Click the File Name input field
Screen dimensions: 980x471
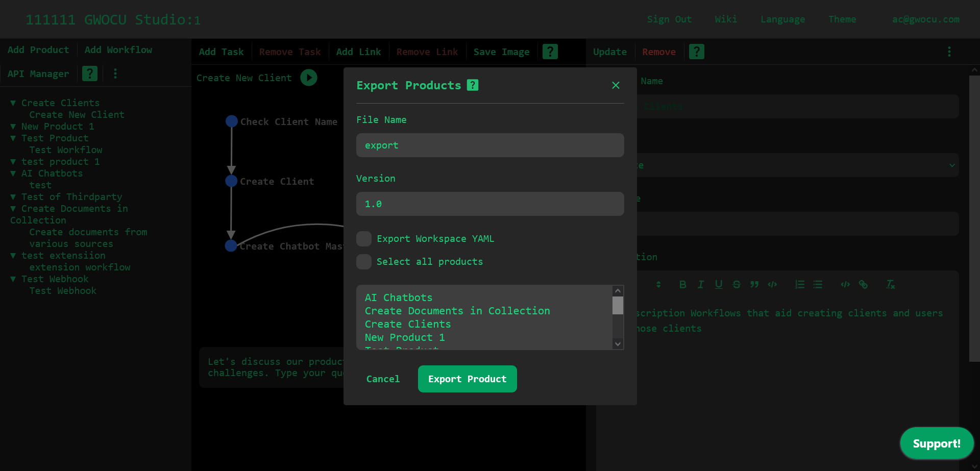[490, 145]
